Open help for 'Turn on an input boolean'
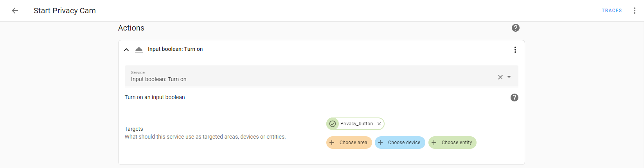This screenshot has width=644, height=168. [x=514, y=98]
